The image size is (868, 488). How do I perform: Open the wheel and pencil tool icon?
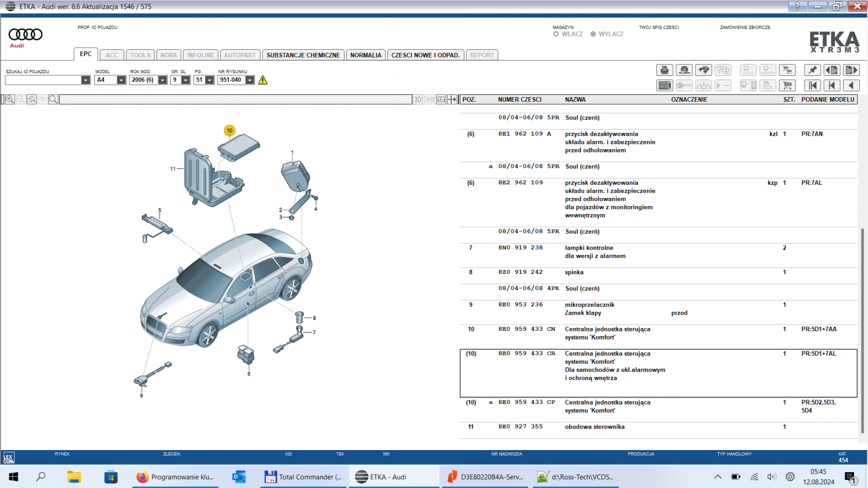click(684, 70)
